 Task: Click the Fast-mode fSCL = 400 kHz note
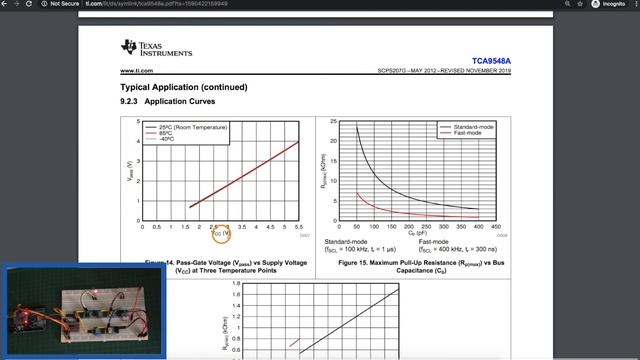[458, 245]
